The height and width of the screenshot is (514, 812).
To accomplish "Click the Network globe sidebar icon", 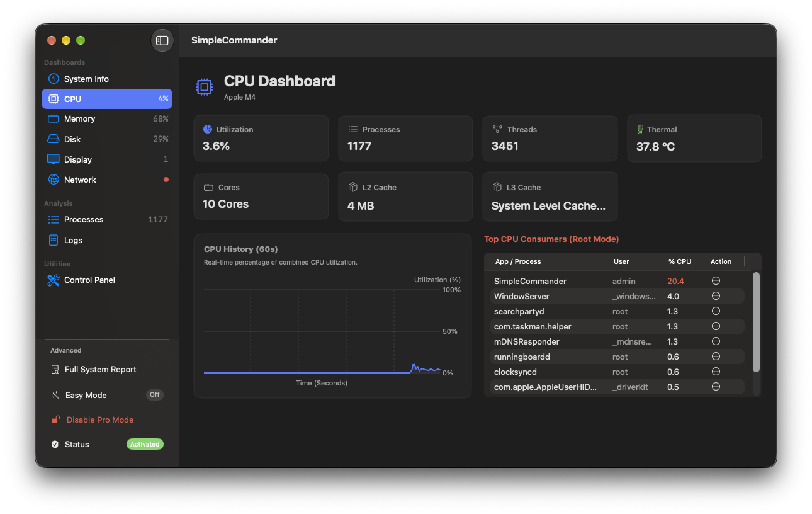I will coord(54,180).
